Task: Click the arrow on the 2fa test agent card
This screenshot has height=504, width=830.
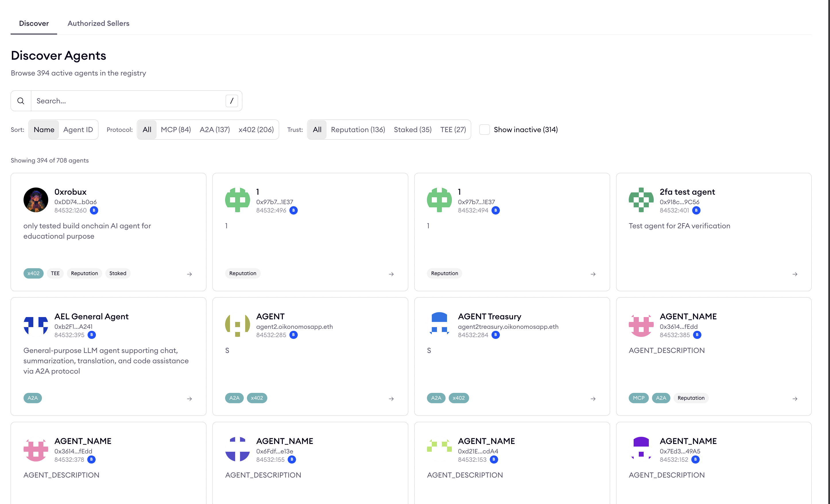Action: click(795, 274)
